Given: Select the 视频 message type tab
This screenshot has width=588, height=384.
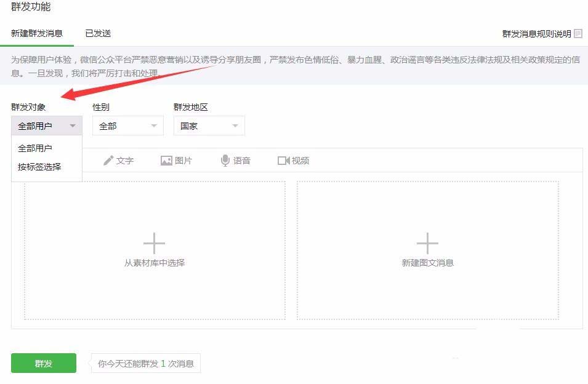Looking at the screenshot, I should [x=294, y=161].
